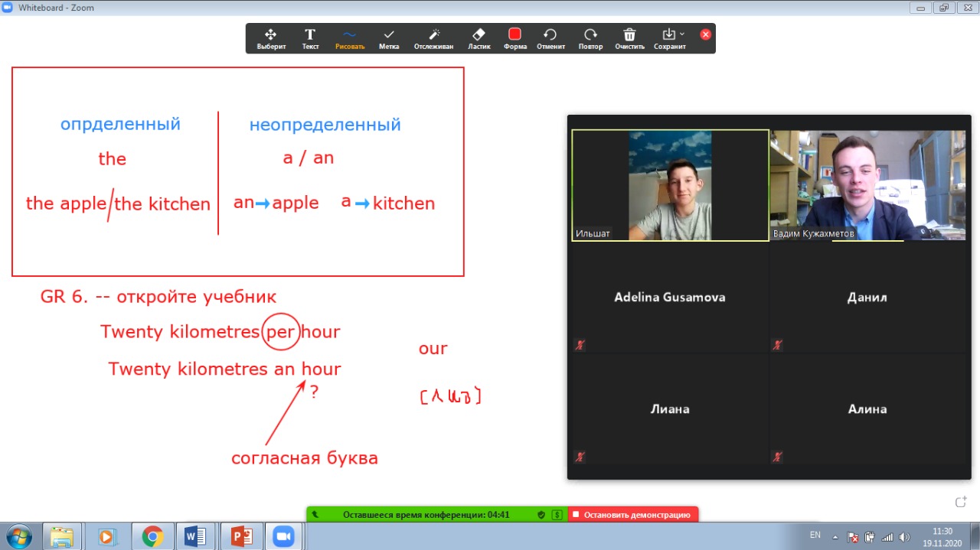The image size is (980, 550).
Task: Open PowerPoint from the taskbar
Action: coord(241,537)
